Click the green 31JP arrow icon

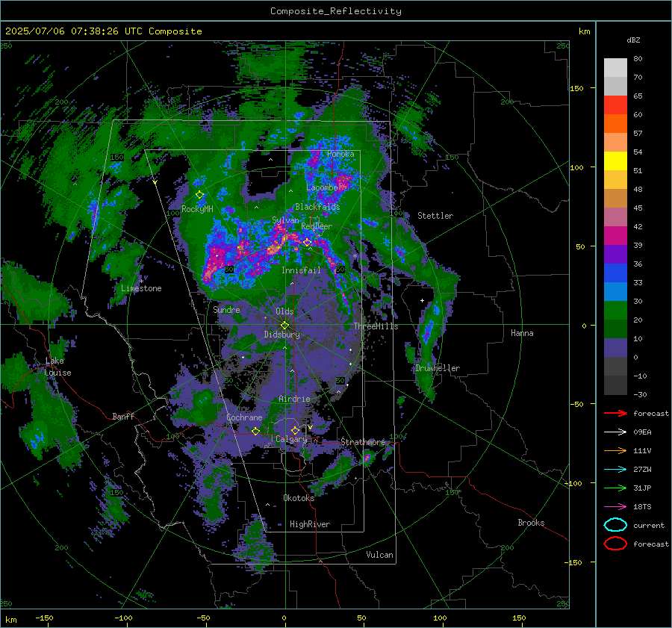(615, 488)
